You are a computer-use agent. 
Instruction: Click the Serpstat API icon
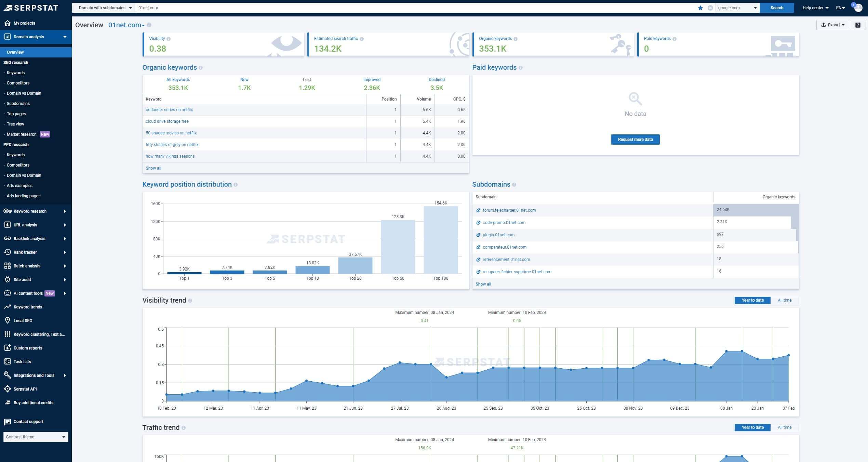[8, 389]
